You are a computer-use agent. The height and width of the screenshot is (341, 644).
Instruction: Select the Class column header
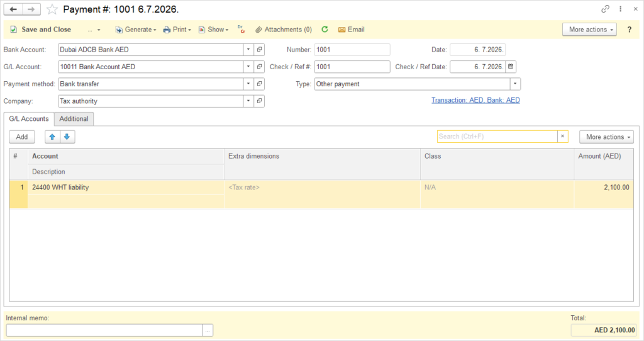(497, 164)
